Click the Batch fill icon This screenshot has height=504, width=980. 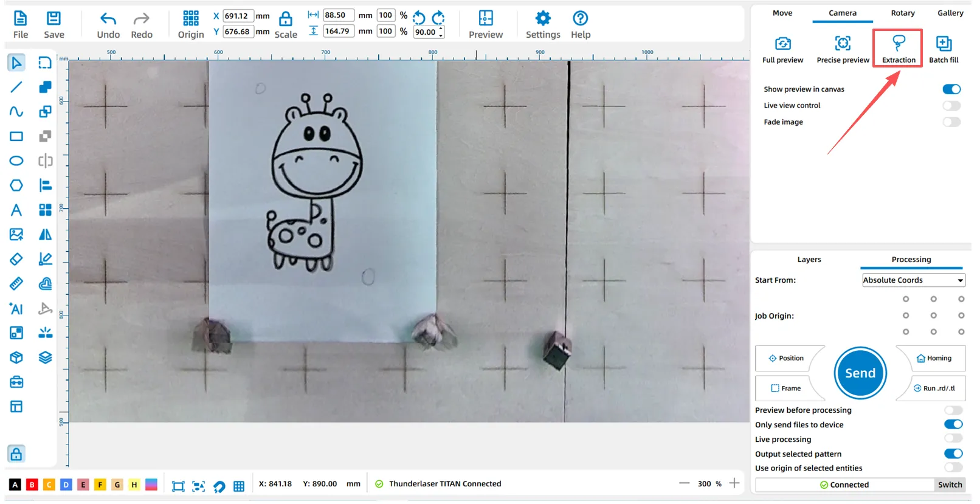pos(943,44)
